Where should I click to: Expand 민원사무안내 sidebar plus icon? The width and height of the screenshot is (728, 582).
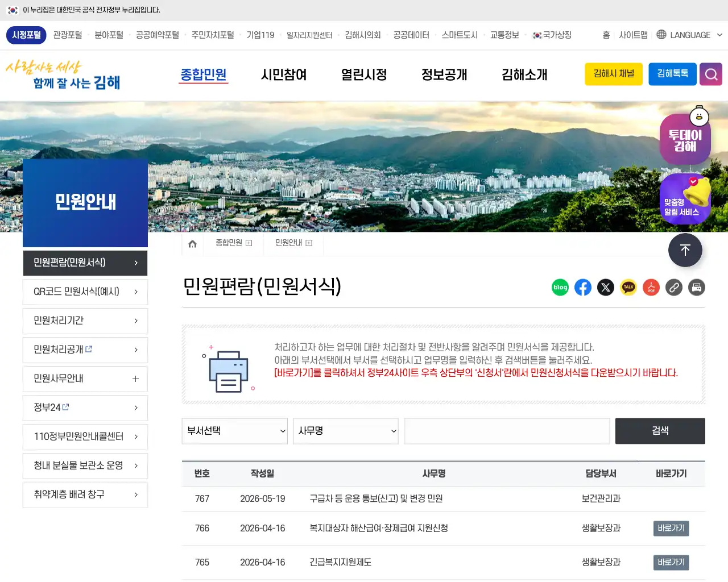tap(135, 379)
